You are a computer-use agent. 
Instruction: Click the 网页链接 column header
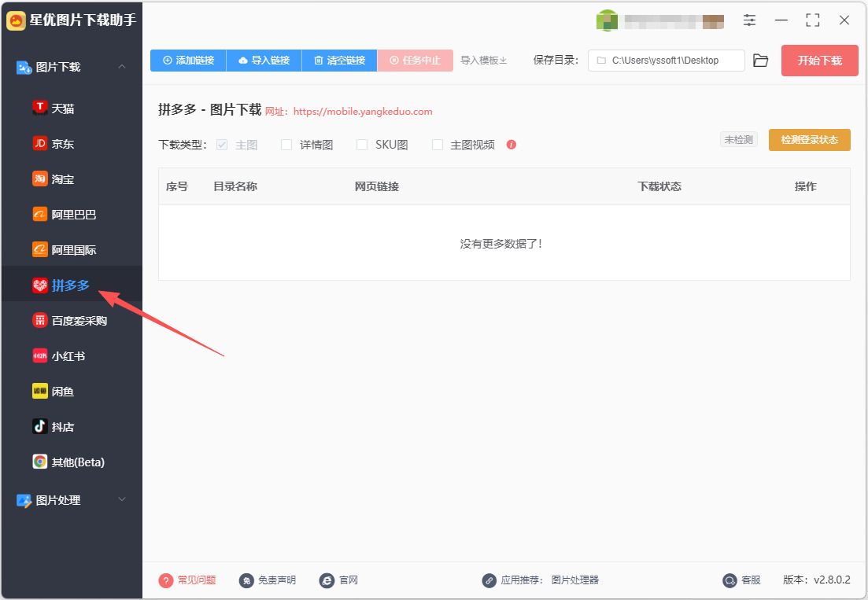pyautogui.click(x=377, y=186)
